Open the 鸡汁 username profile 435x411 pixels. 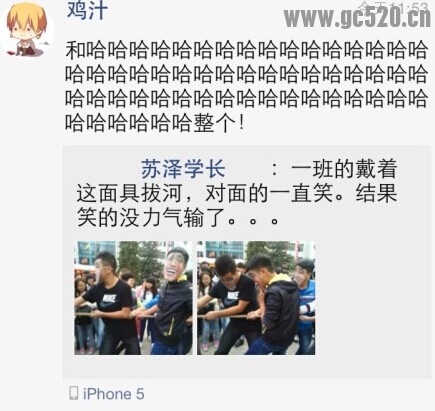[87, 10]
